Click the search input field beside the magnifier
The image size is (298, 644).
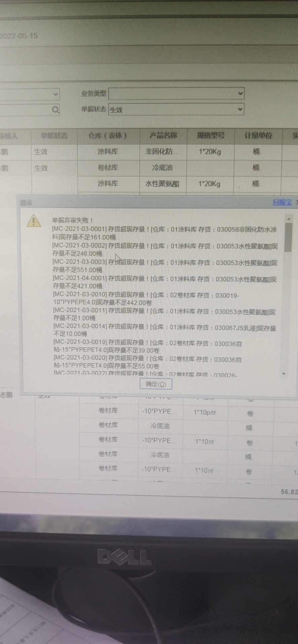pos(25,110)
